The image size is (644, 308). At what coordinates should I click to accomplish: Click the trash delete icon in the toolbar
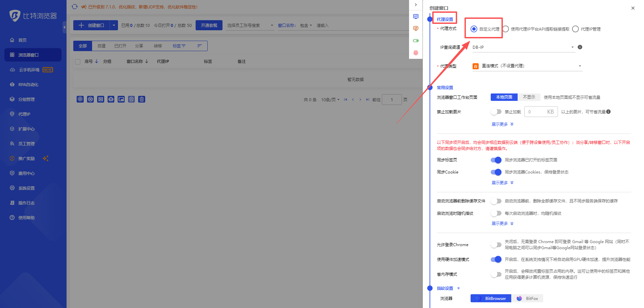(x=142, y=99)
